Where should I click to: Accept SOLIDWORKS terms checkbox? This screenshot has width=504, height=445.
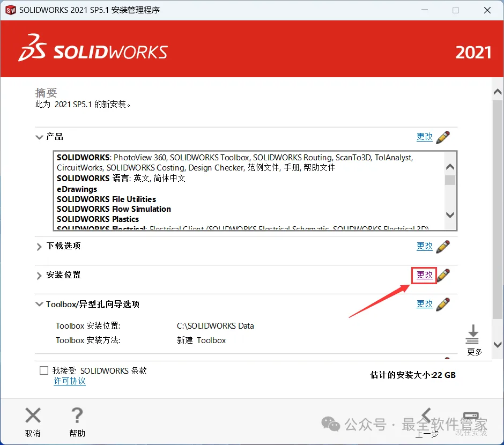pos(44,370)
